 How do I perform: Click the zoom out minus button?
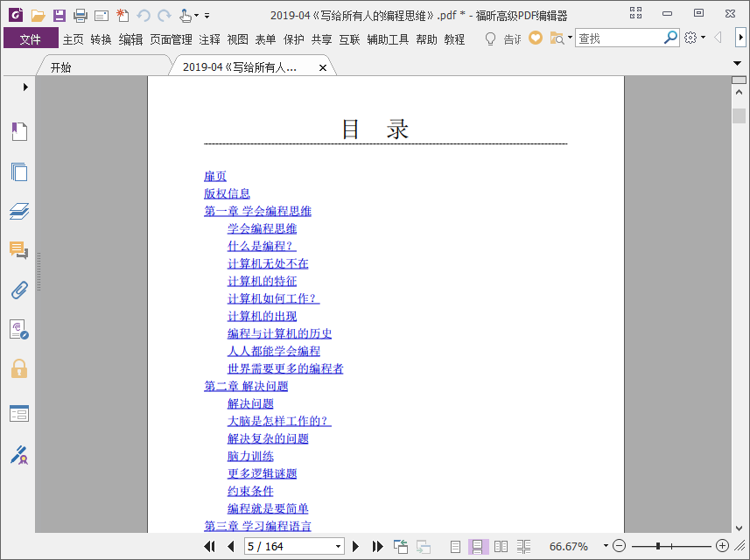(x=619, y=546)
